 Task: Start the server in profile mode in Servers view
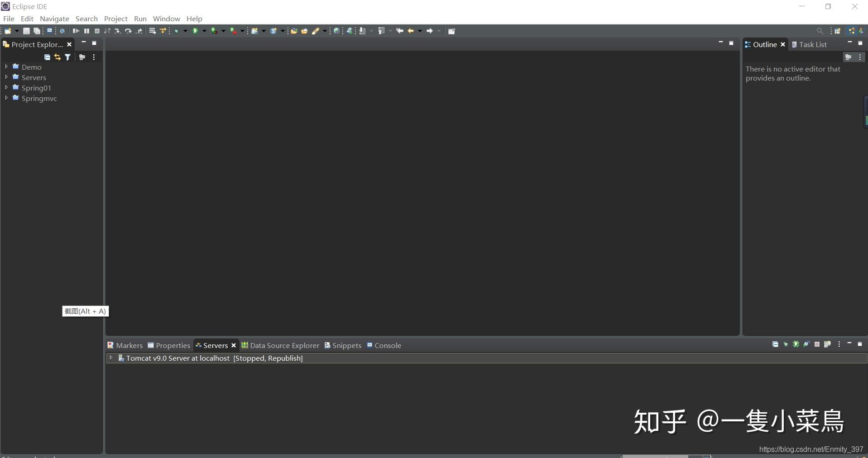tap(806, 344)
